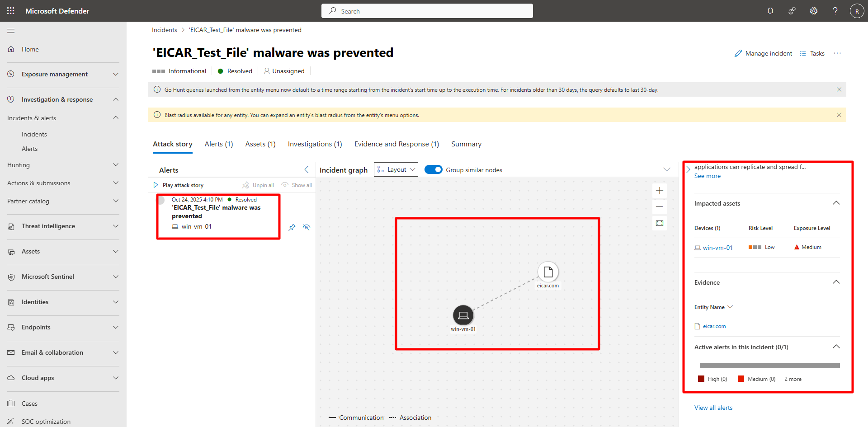The image size is (868, 427).
Task: Click the active alerts progress bar
Action: click(x=770, y=366)
